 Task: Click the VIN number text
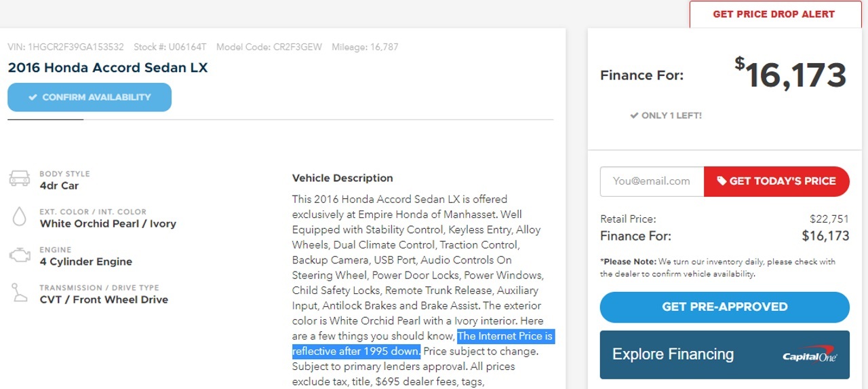(66, 47)
